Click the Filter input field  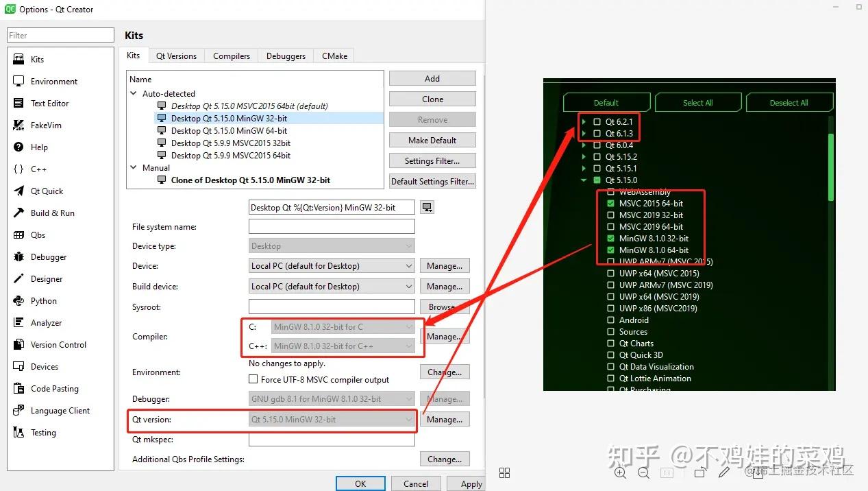[x=60, y=34]
